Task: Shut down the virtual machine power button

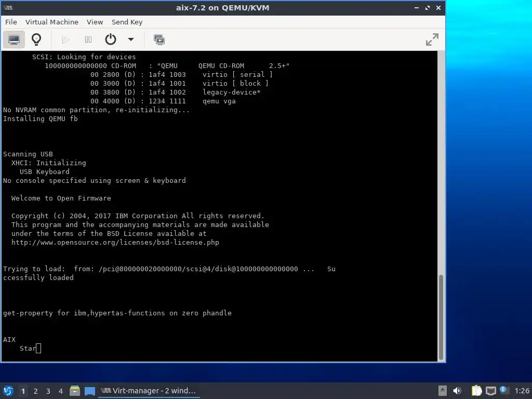Action: [111, 39]
